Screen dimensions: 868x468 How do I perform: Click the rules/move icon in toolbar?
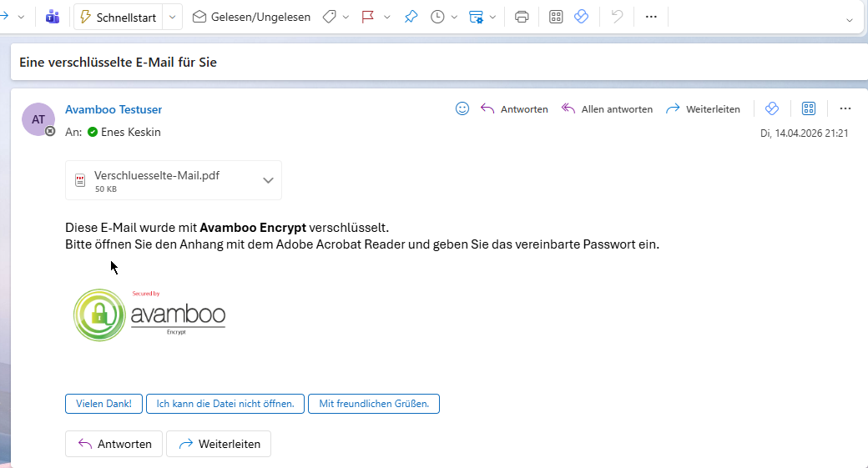coord(476,18)
